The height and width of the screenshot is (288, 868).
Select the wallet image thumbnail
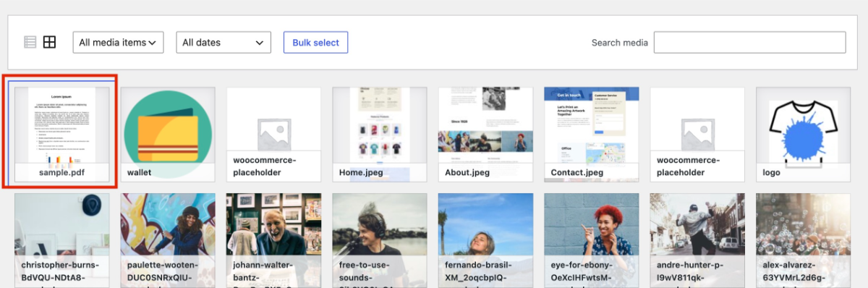[x=168, y=135]
